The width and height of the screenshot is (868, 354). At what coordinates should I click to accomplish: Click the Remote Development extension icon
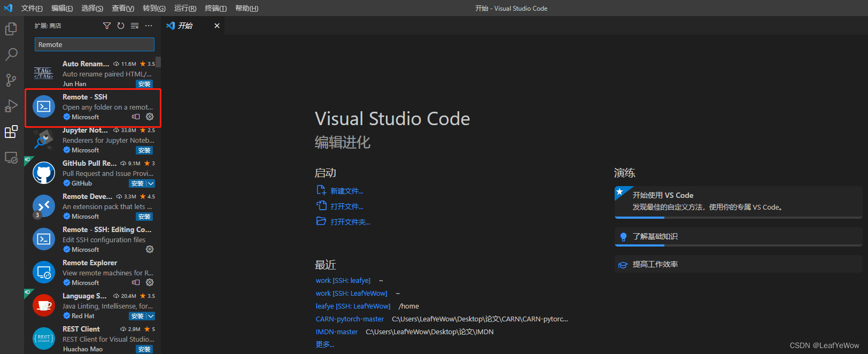(44, 206)
